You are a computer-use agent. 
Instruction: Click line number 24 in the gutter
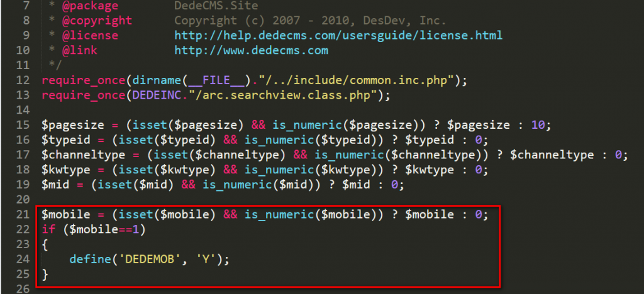24,259
